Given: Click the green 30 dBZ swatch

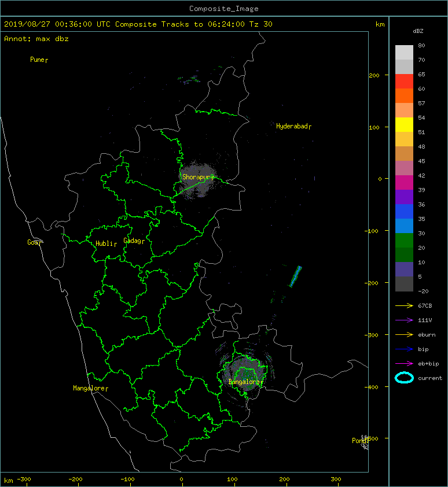Looking at the screenshot, I should pyautogui.click(x=404, y=240).
